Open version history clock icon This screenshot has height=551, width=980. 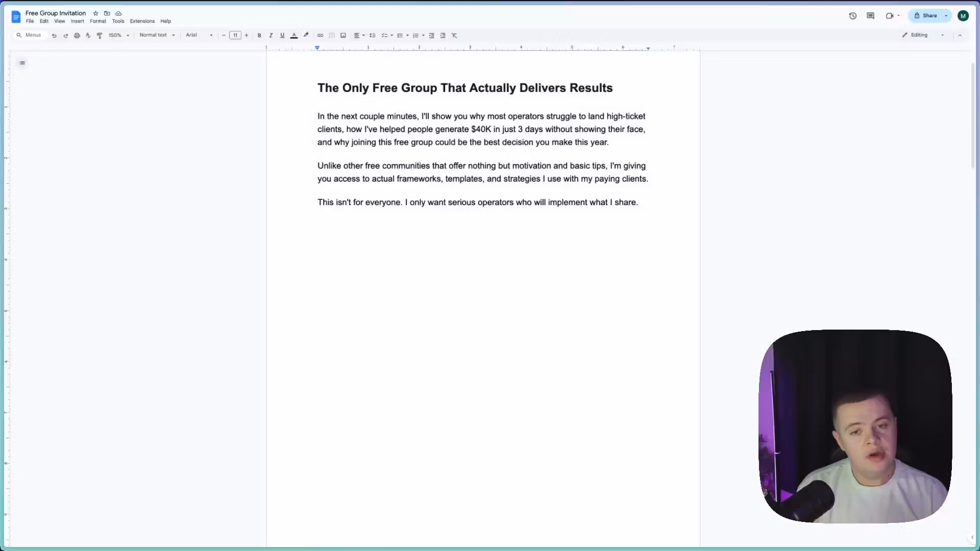[x=852, y=16]
